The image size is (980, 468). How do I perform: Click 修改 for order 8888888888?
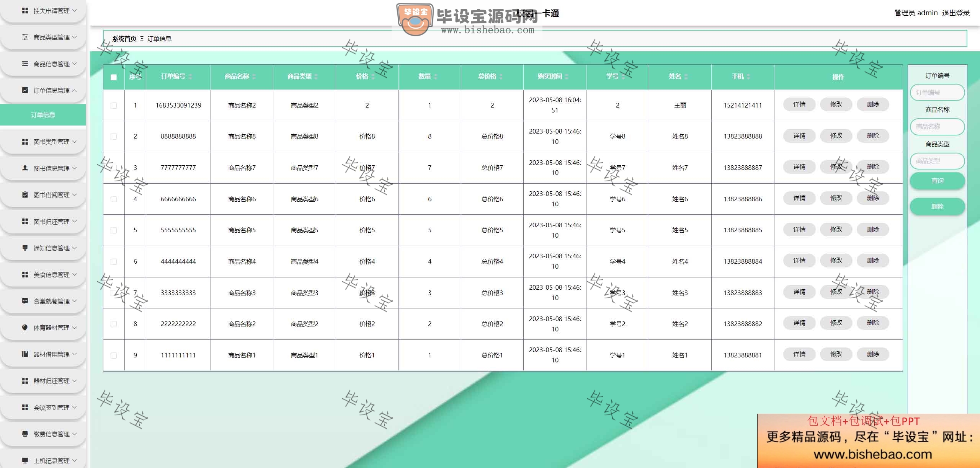point(836,136)
